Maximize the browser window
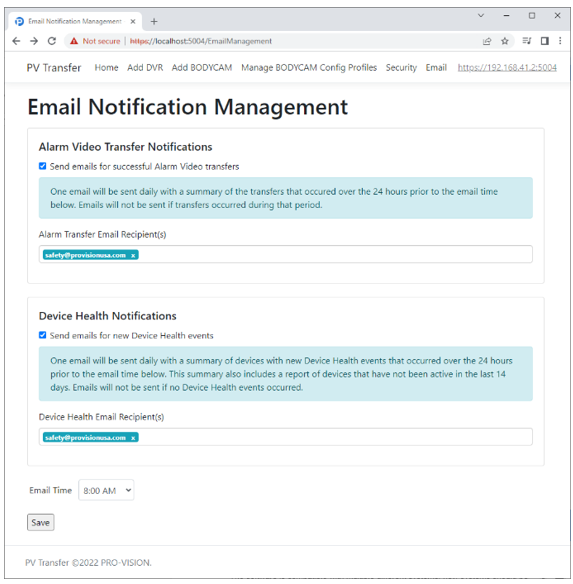The width and height of the screenshot is (573, 584). coord(532,16)
